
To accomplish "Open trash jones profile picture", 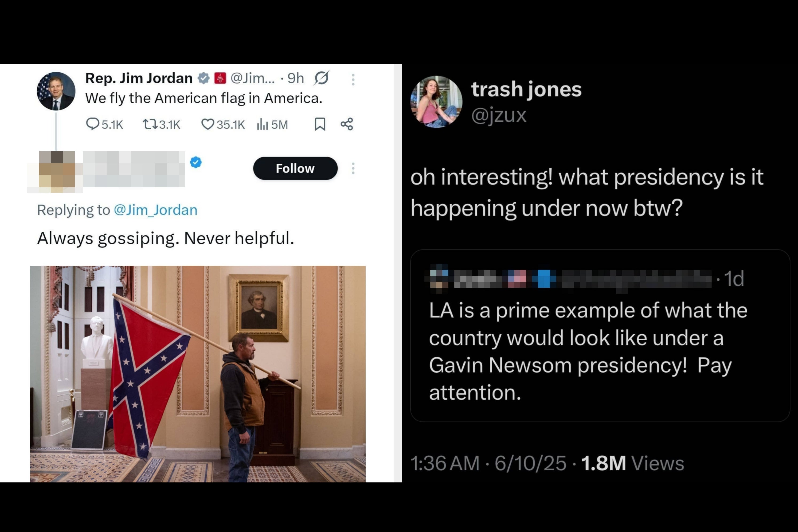I will [x=436, y=102].
